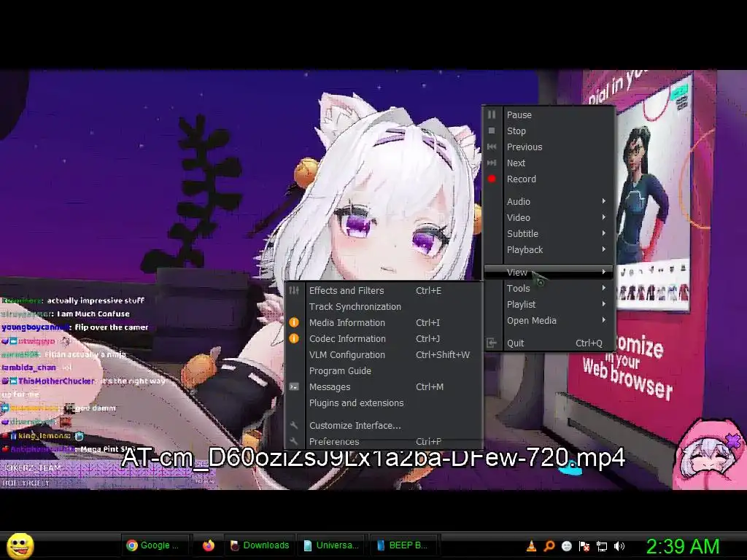Expand the Open Media submenu

[549, 321]
